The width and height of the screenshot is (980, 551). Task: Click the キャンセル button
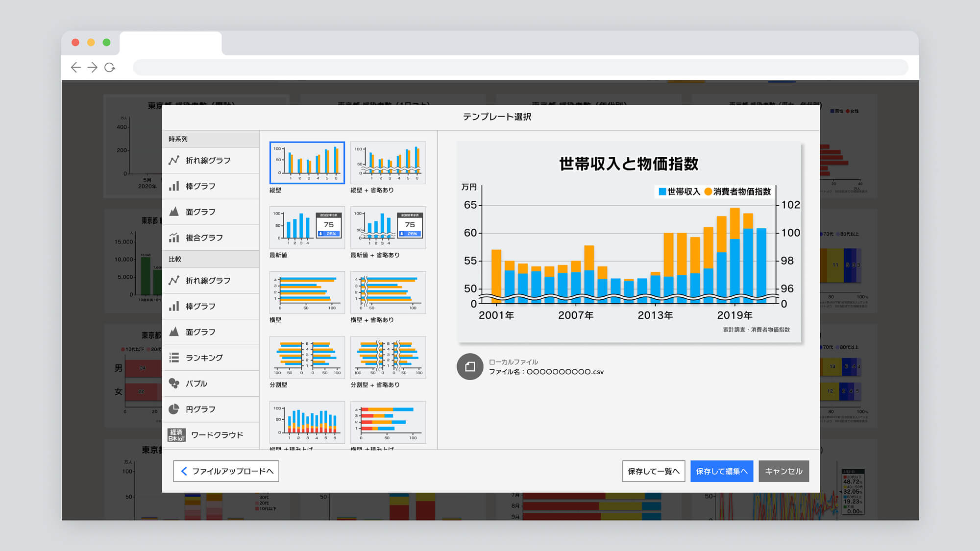[x=784, y=471]
